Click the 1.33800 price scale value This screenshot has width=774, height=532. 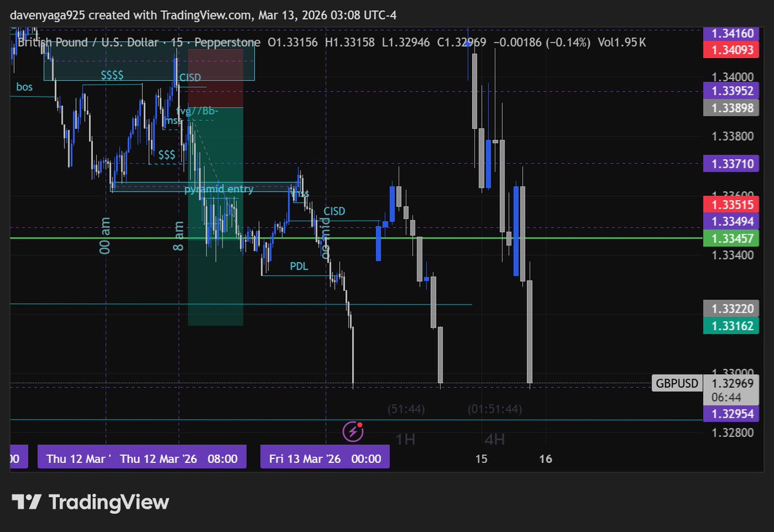pos(733,137)
